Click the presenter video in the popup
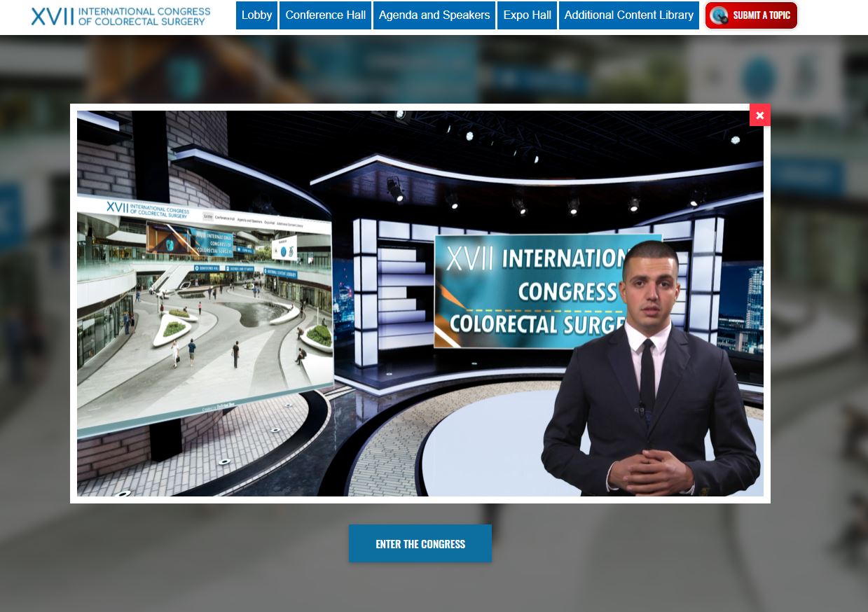 (420, 303)
